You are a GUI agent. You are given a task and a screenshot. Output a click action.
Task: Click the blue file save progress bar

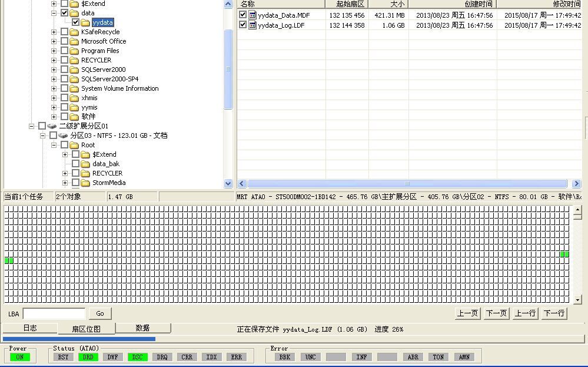(x=79, y=339)
